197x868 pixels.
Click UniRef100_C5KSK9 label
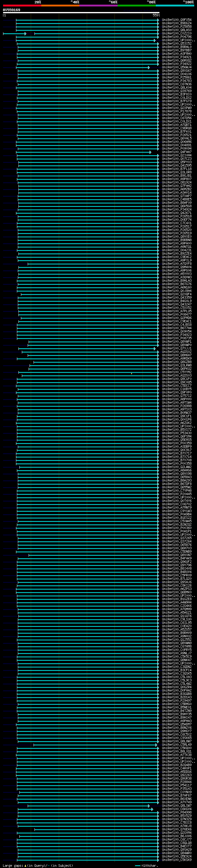point(177,860)
